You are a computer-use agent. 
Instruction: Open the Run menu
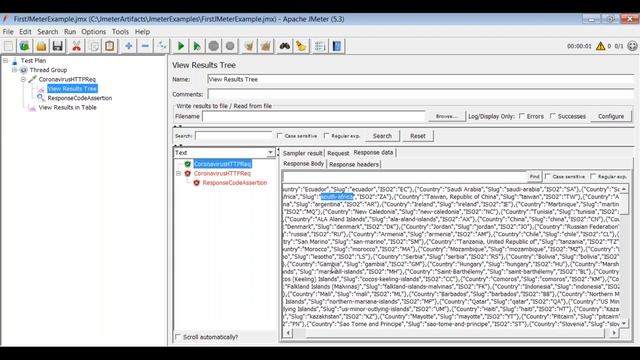coord(70,31)
